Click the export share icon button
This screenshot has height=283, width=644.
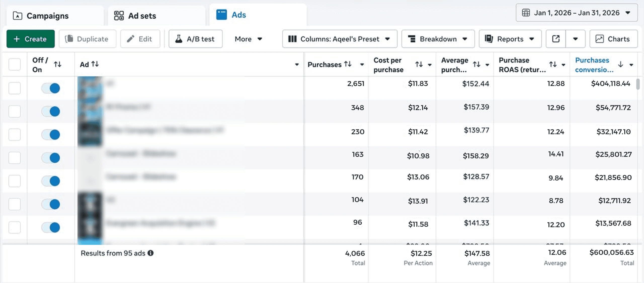click(556, 39)
